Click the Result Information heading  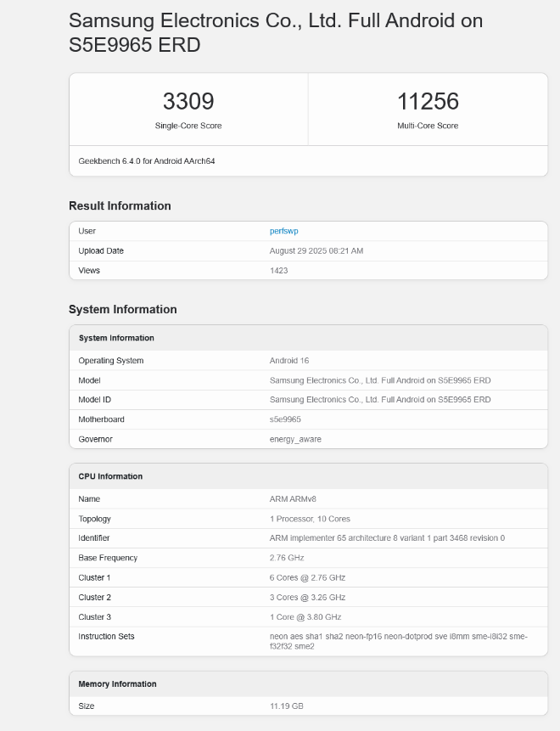click(120, 206)
